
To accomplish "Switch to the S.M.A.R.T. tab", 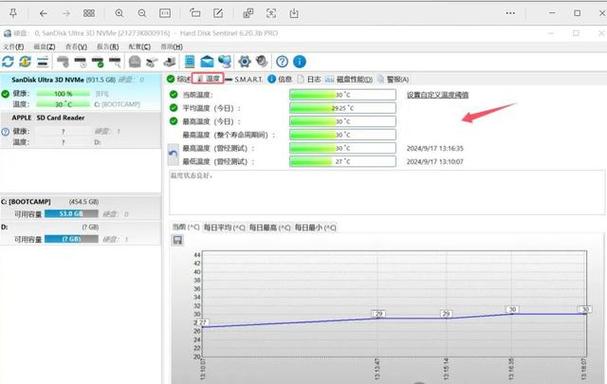I will [x=244, y=79].
